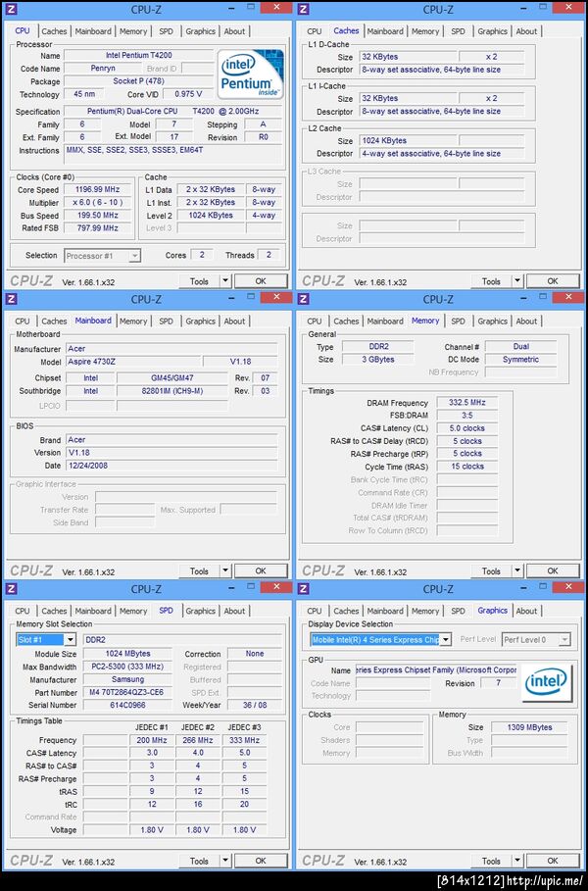
Task: Click Tools button in the SPD window
Action: [199, 861]
